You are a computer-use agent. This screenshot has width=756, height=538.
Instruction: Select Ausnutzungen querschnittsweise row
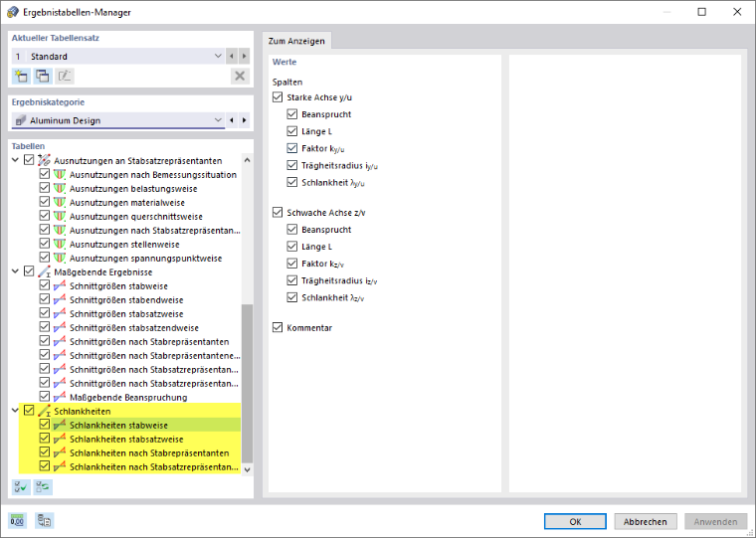136,217
